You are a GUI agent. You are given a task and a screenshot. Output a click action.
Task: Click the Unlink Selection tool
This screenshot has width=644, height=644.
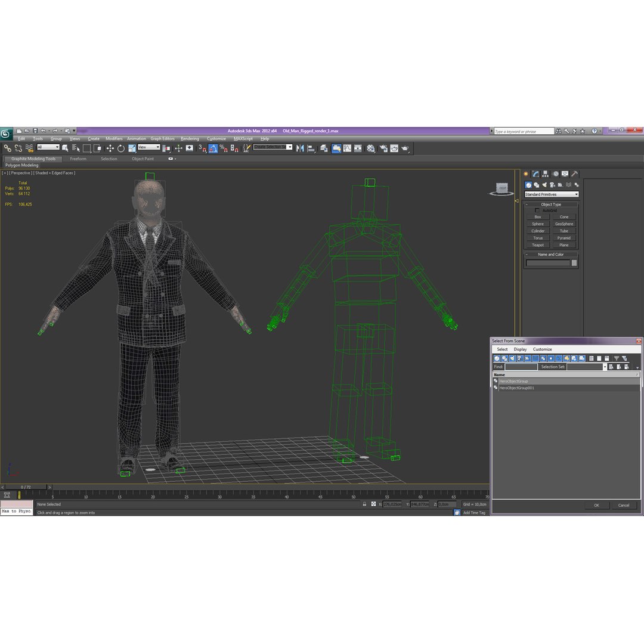[x=18, y=148]
